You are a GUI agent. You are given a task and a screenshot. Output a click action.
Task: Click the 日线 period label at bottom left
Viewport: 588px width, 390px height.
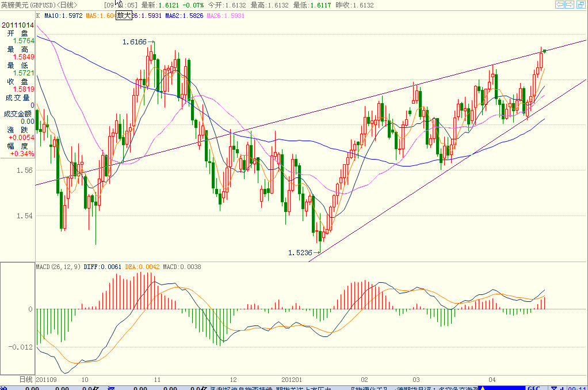tap(26, 380)
